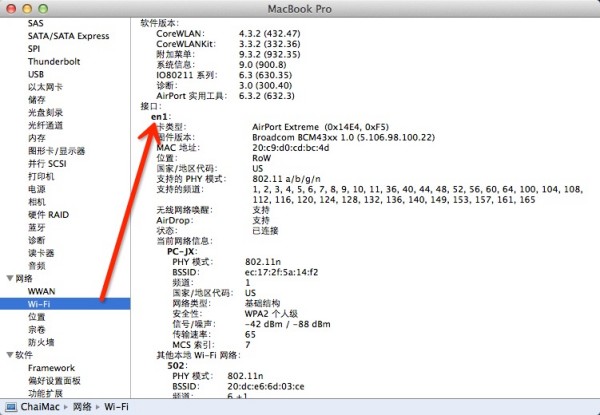The width and height of the screenshot is (600, 415).
Task: Click the BSSID value 20:dc:e6:6d:03:ce
Action: (x=266, y=386)
